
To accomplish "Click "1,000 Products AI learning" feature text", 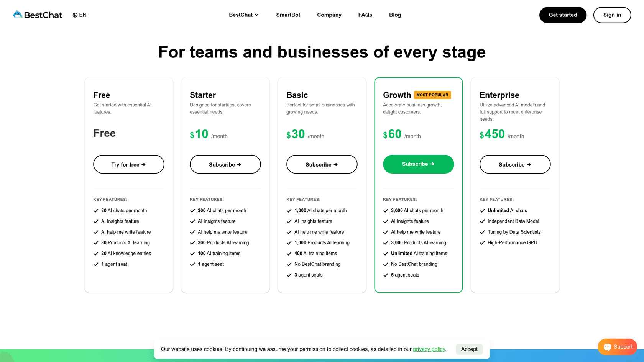I will [322, 243].
